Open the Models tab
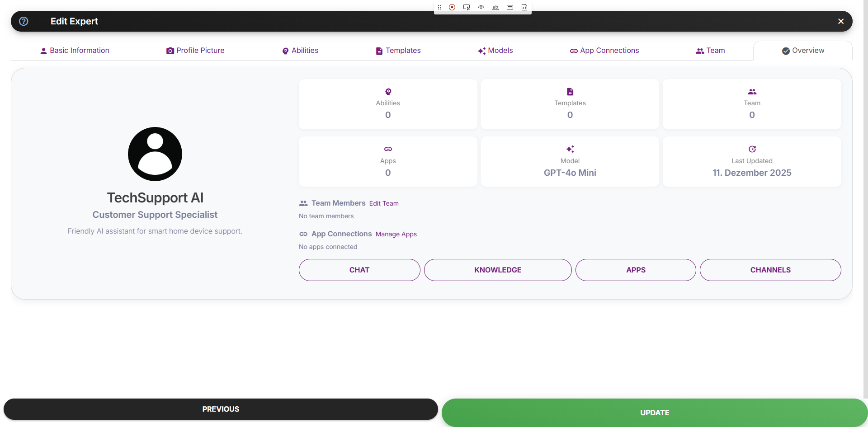868x427 pixels. (x=495, y=50)
